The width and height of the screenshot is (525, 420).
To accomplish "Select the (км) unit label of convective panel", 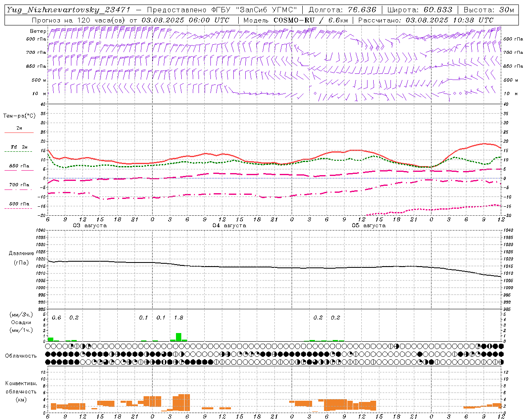I will pos(21,399).
